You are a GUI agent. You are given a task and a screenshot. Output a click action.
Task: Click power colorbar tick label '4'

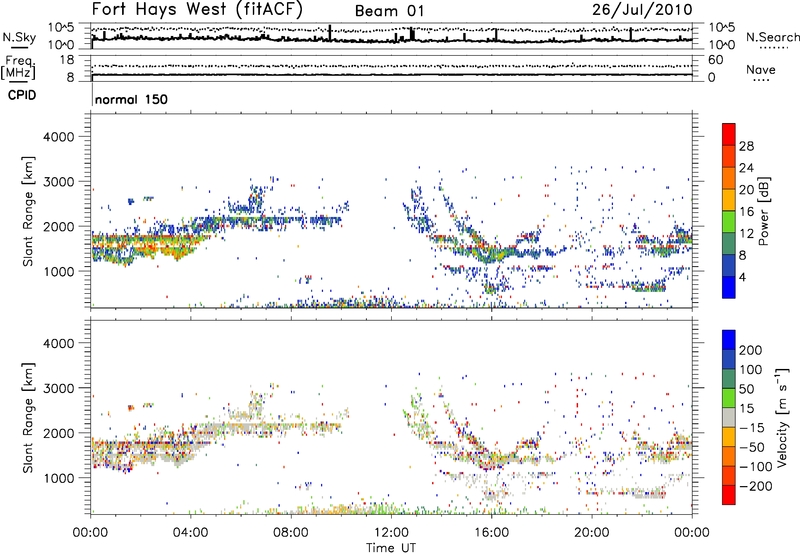tap(743, 277)
